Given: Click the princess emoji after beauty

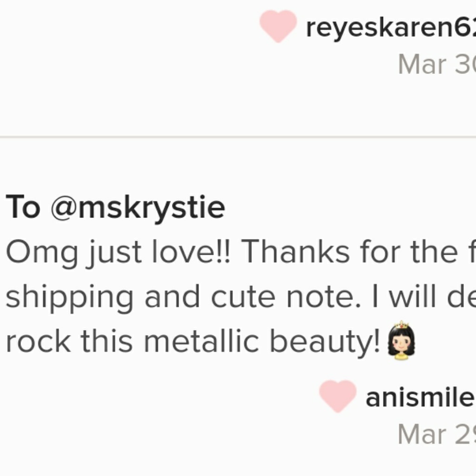Looking at the screenshot, I should coord(401,340).
